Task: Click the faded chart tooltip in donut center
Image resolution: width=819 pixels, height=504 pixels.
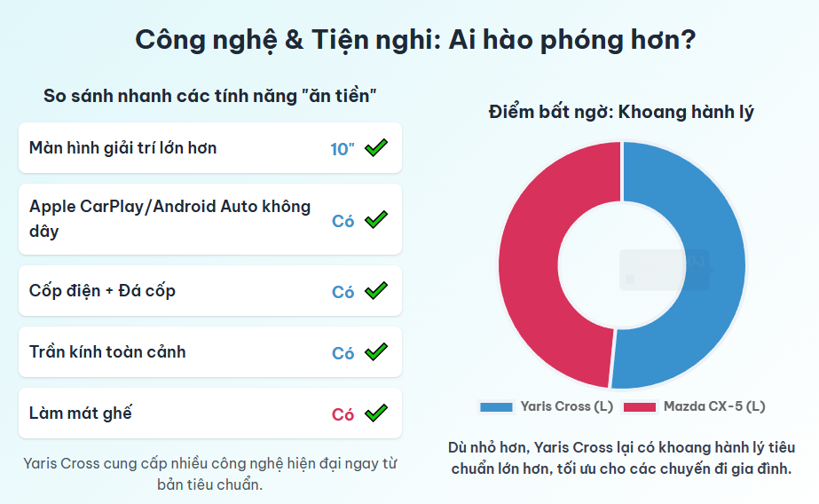Action: [x=665, y=270]
